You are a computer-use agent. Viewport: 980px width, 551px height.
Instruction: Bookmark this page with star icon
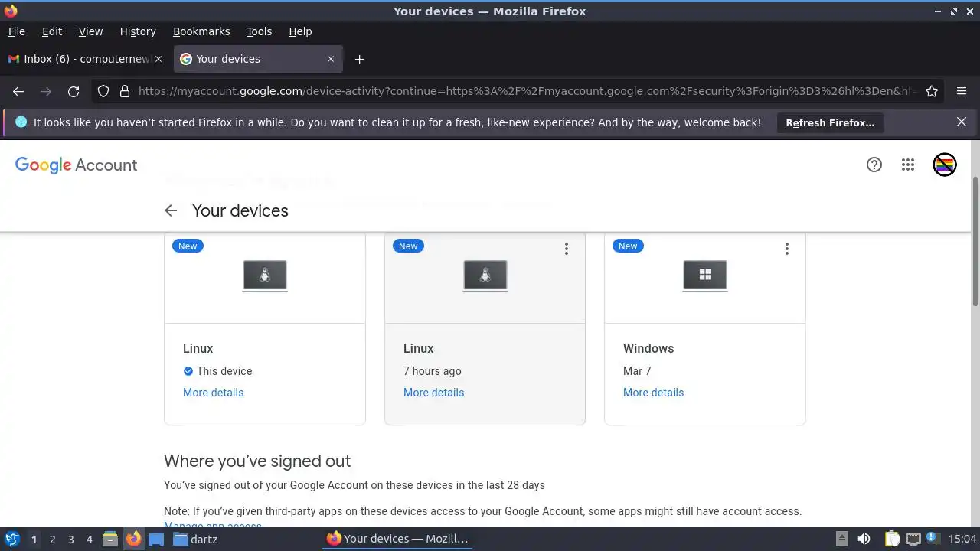click(932, 91)
